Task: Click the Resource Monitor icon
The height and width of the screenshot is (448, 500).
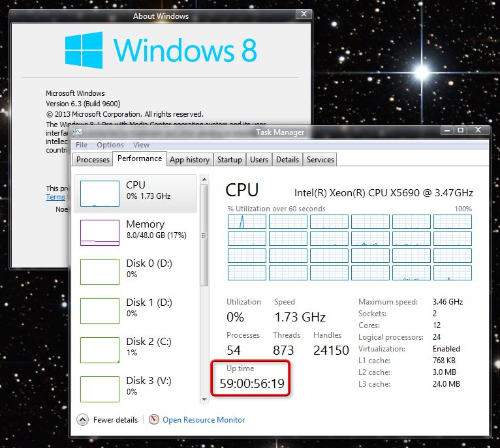Action: click(154, 420)
